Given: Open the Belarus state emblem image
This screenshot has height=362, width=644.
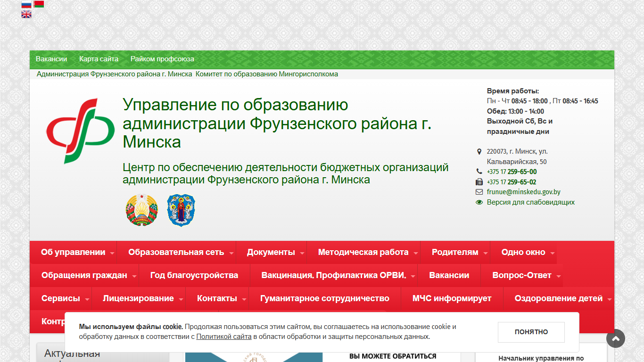Looking at the screenshot, I should tap(141, 210).
